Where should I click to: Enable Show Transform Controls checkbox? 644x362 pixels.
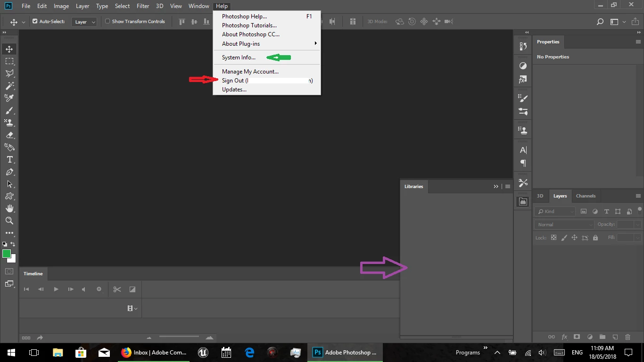[x=107, y=21]
